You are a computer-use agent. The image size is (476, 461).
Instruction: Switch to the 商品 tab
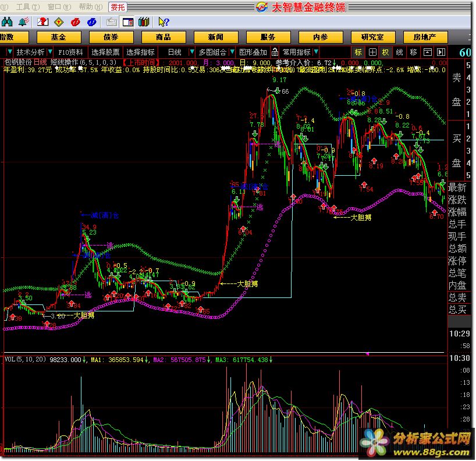(164, 37)
